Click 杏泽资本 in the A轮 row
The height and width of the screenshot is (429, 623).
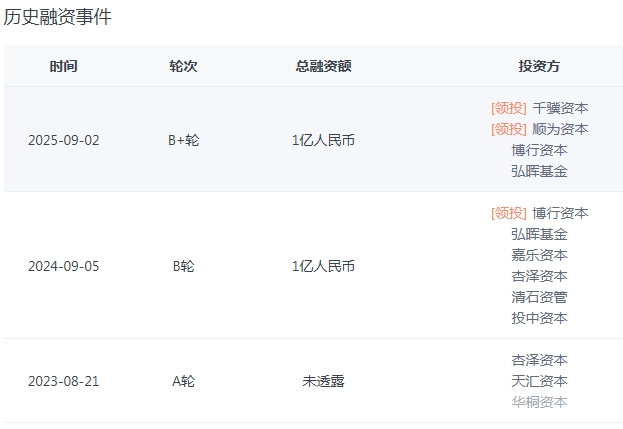539,360
